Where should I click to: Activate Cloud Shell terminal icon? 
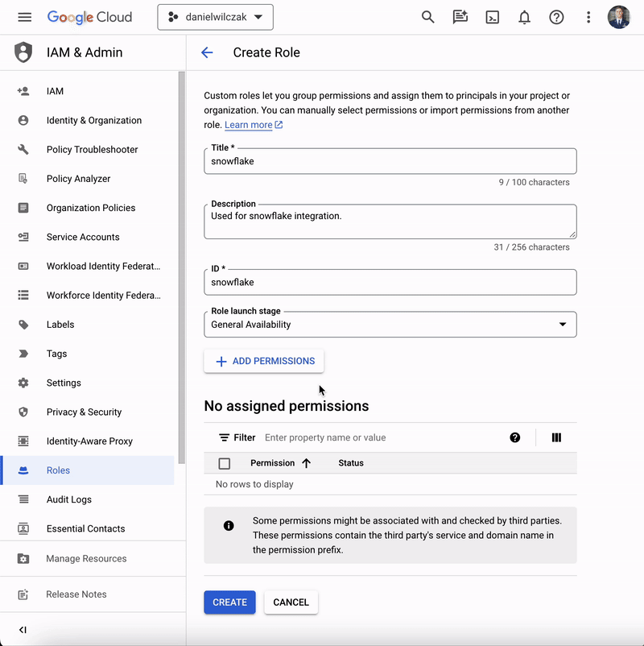(x=492, y=17)
